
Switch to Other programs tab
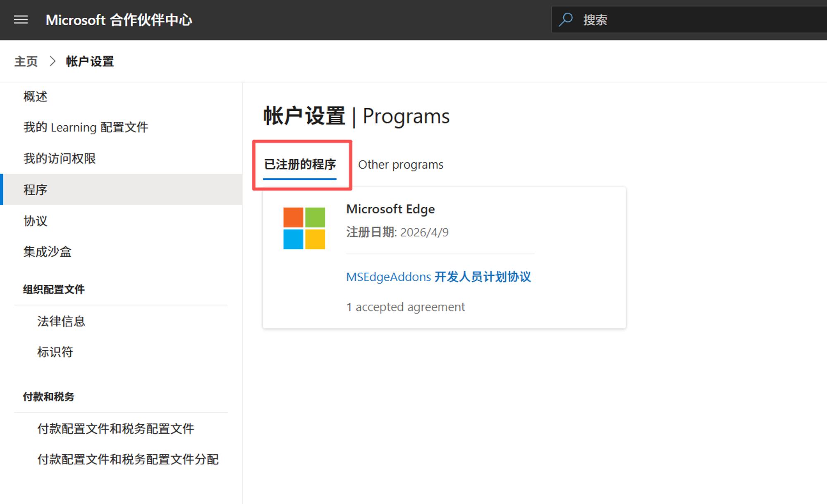400,165
